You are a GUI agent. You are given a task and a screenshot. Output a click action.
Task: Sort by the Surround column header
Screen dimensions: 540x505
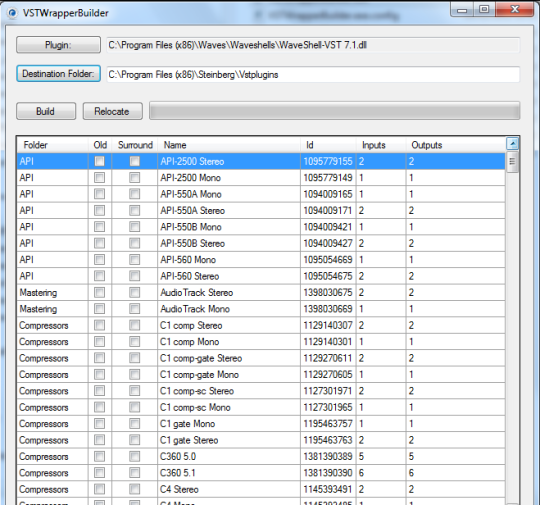pos(135,145)
